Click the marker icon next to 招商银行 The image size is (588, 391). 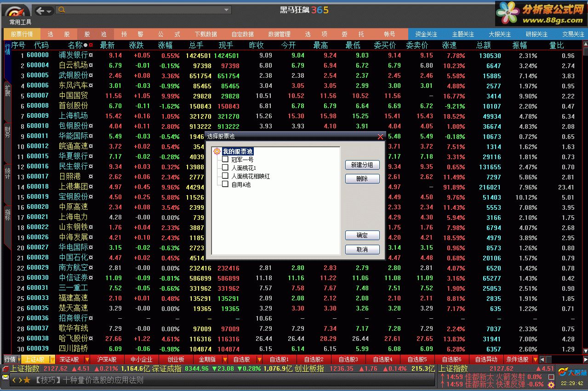91,318
